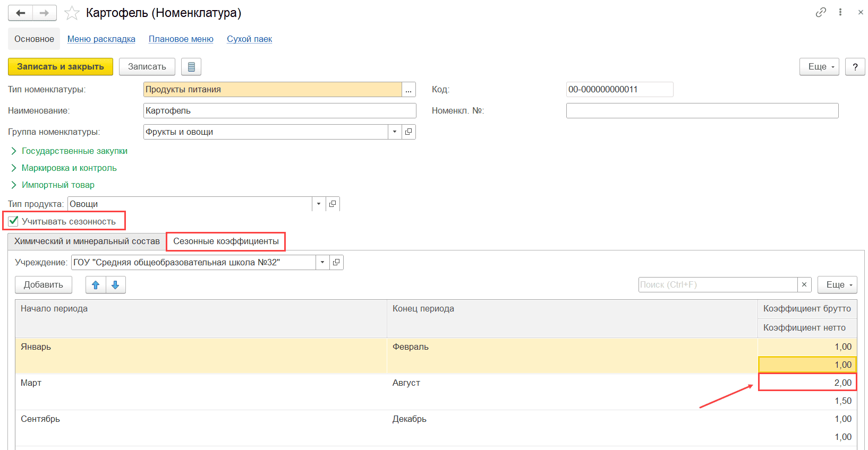
Task: Switch to Химический и минеральный состав tab
Action: [x=87, y=241]
